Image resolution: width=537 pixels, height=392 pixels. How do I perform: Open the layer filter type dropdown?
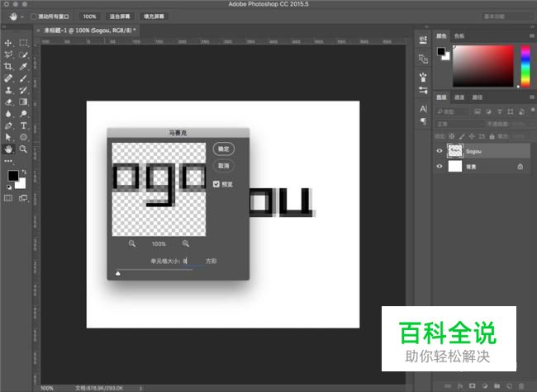pyautogui.click(x=451, y=111)
